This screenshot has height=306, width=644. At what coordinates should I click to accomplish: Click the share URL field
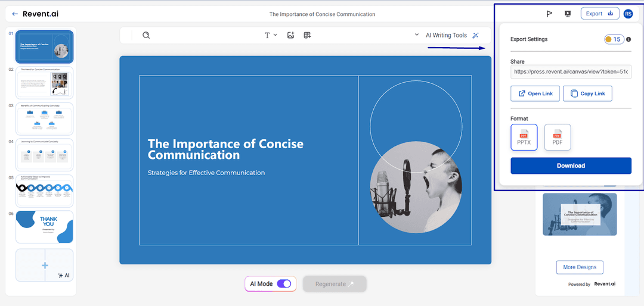pos(571,71)
